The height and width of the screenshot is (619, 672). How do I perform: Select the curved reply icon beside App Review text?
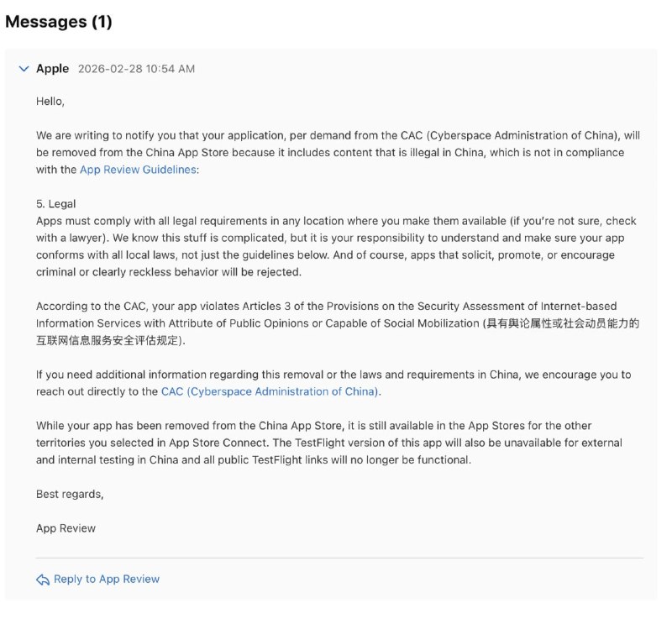pyautogui.click(x=42, y=579)
